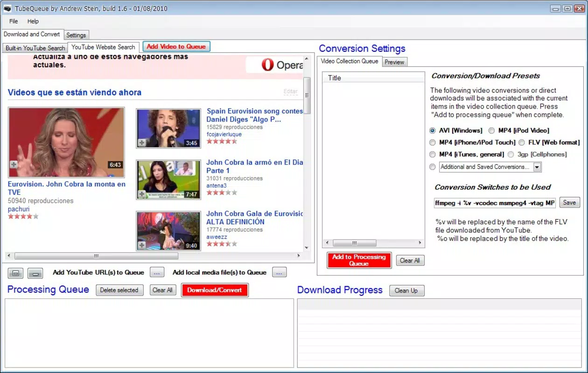Select the Additional and Saved Conversions radio
This screenshot has height=373, width=588.
(433, 166)
